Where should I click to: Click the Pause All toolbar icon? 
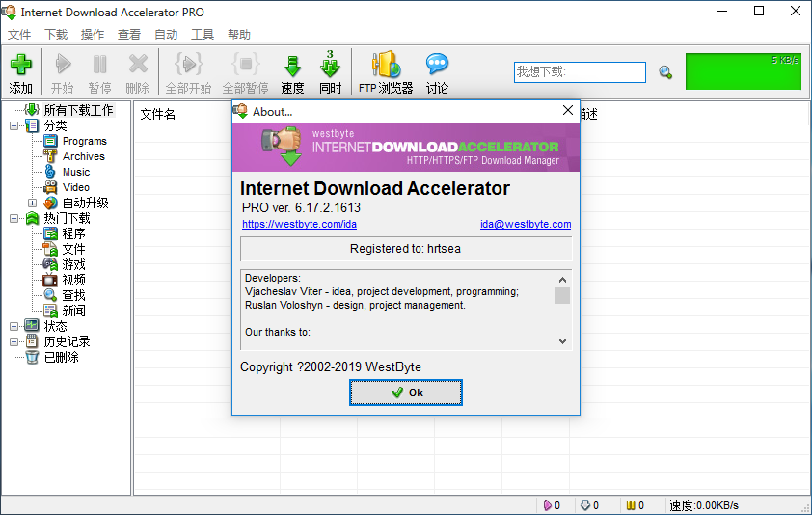pyautogui.click(x=246, y=65)
